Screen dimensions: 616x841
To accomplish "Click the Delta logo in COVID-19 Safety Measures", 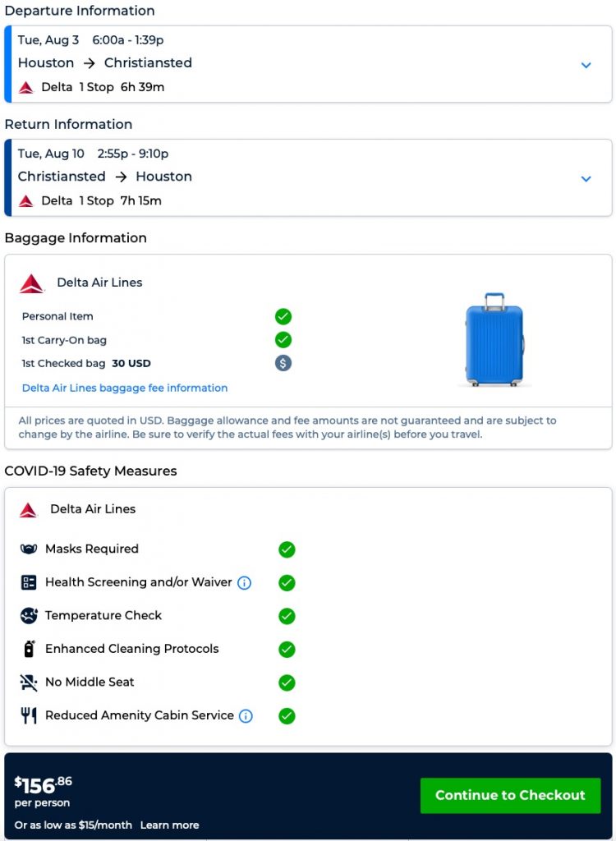I will pos(29,510).
